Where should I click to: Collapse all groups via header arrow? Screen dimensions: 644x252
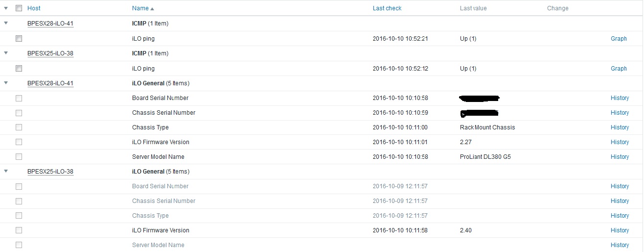click(6, 8)
